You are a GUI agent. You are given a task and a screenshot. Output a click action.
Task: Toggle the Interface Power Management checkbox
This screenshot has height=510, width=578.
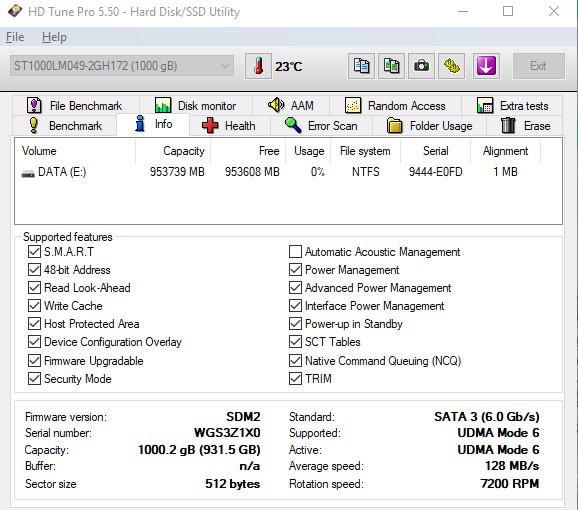[x=295, y=305]
